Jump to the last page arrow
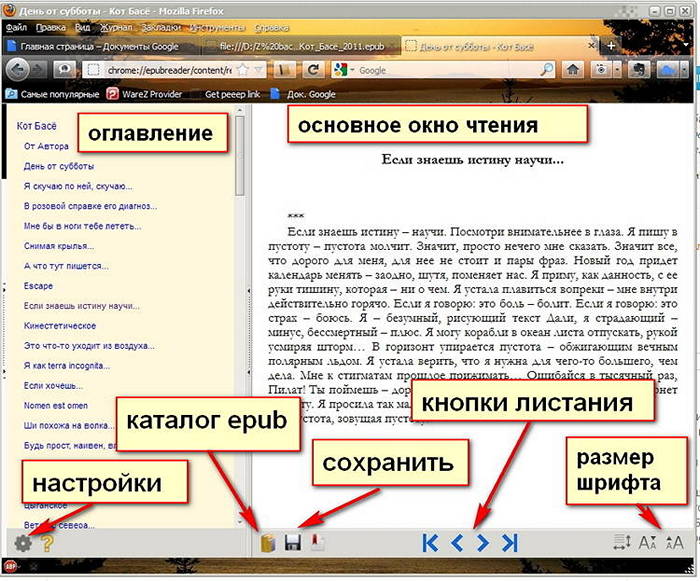This screenshot has height=581, width=700. [510, 543]
